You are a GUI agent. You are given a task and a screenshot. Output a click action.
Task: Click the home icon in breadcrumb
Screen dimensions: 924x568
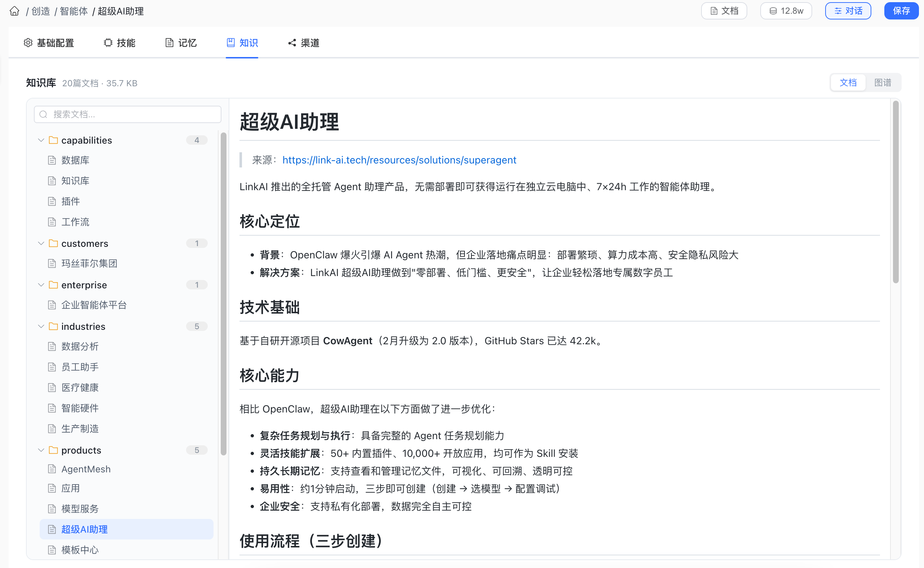coord(14,11)
